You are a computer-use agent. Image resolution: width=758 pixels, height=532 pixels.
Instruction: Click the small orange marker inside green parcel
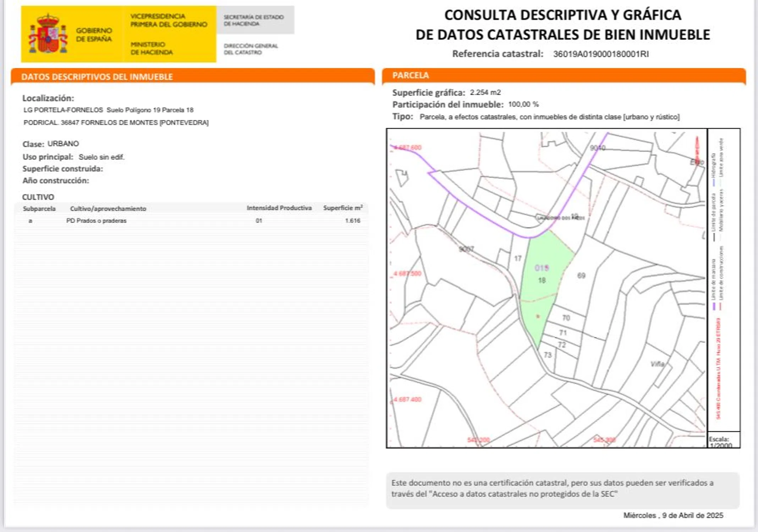pos(538,316)
